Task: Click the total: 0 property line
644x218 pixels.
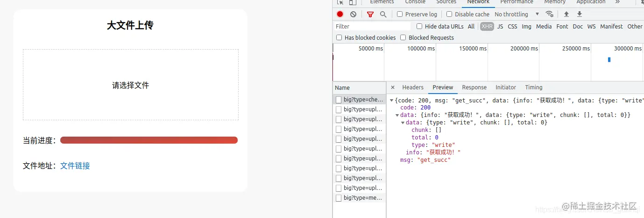Action: click(x=425, y=138)
